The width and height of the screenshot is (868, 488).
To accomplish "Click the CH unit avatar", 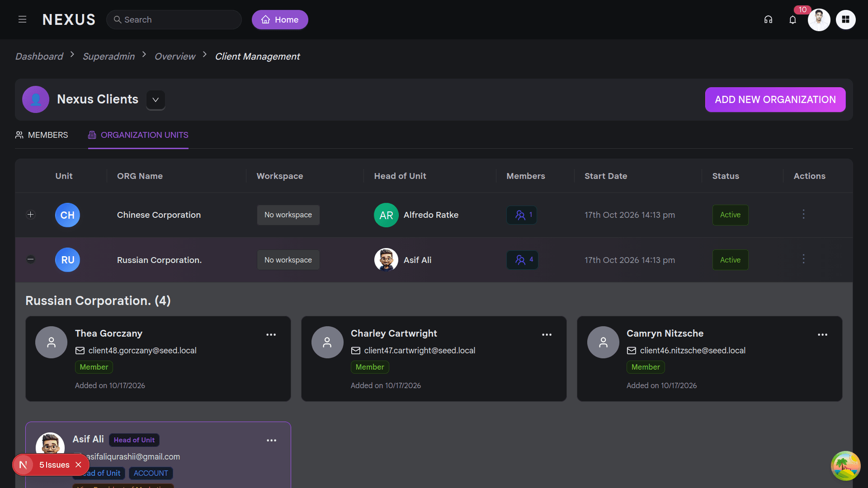I will (x=67, y=215).
